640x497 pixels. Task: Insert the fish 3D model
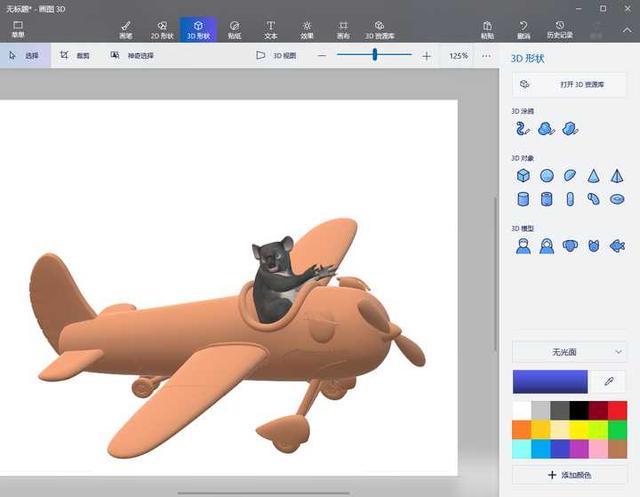(x=617, y=246)
